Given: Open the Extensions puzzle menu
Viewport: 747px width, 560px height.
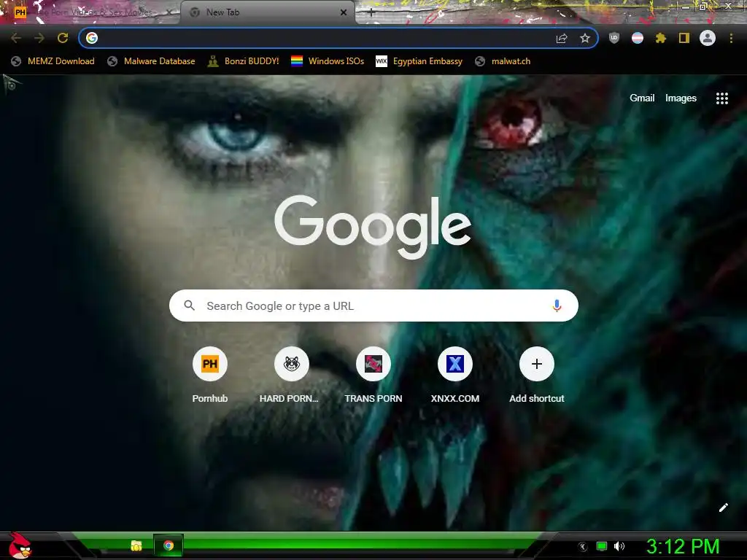Looking at the screenshot, I should coord(661,38).
